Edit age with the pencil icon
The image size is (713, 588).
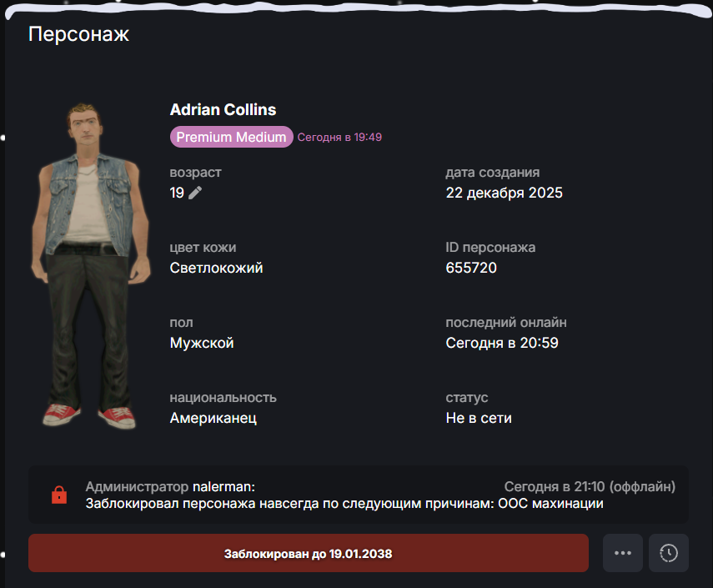pyautogui.click(x=195, y=193)
